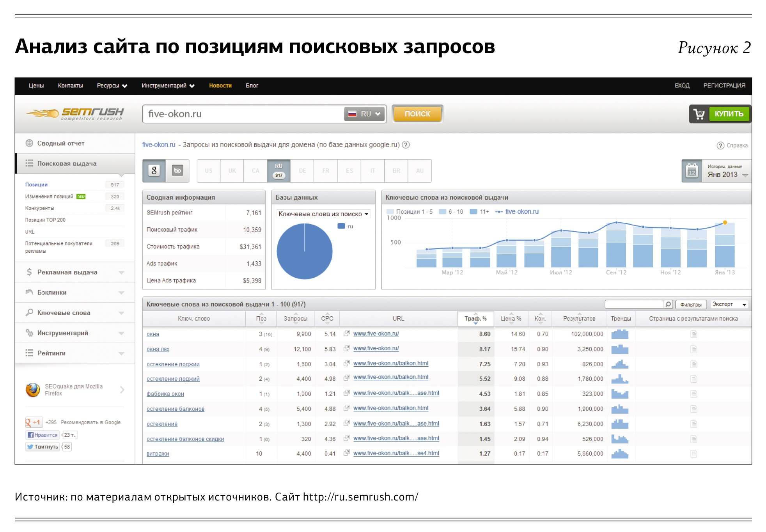Click the magnifier icon in the keyword filter box

click(x=668, y=304)
